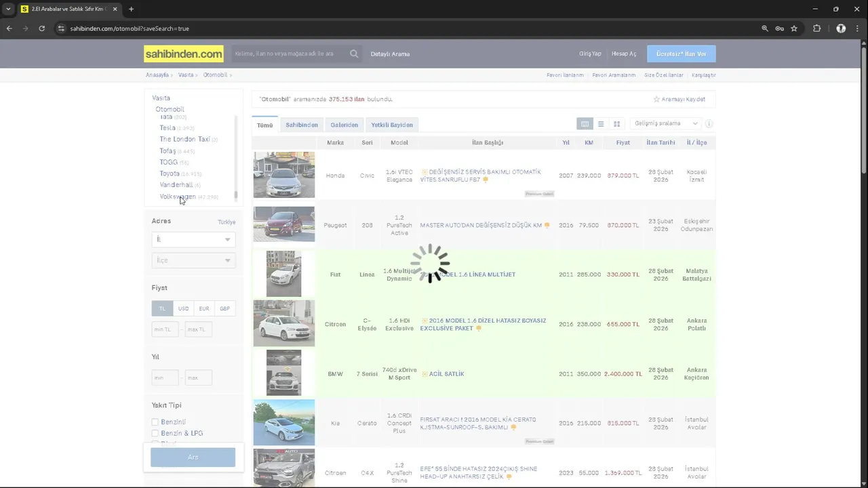Click the Otomobil breadcrumb link
This screenshot has width=868, height=488.
click(x=215, y=75)
